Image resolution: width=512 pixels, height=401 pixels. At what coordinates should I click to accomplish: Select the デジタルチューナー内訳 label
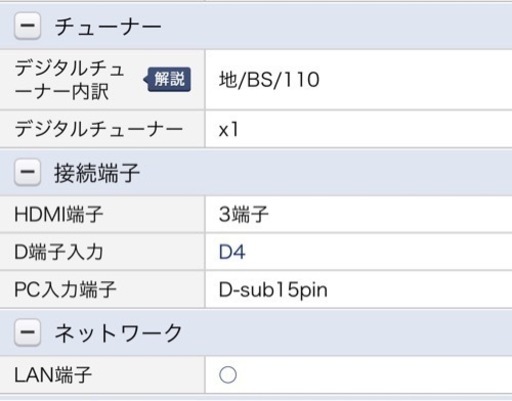click(x=70, y=80)
